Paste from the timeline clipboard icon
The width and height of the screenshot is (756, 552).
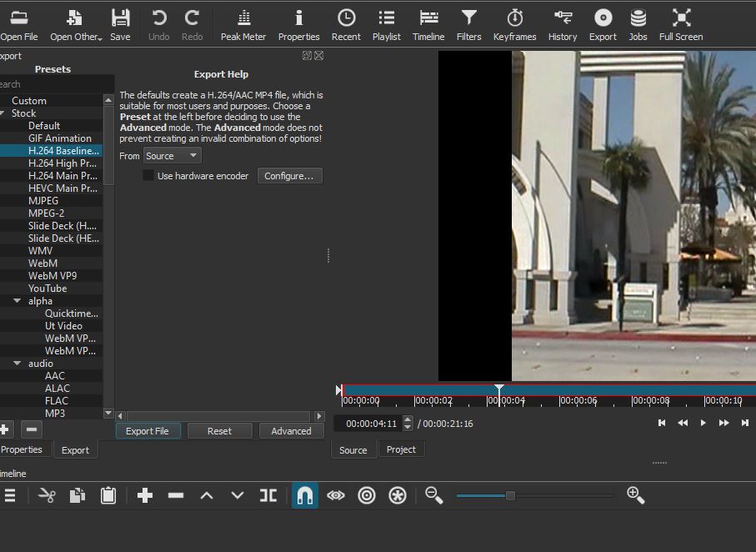pos(108,495)
